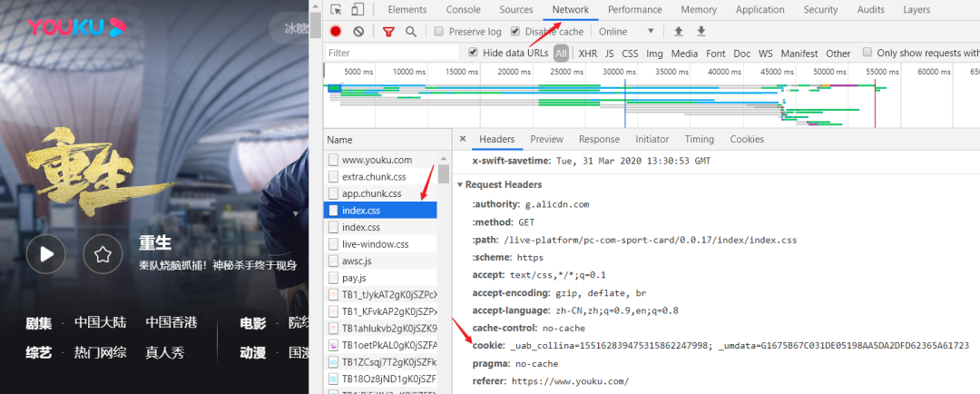The image size is (980, 394).
Task: Select the pay.js request
Action: (x=380, y=278)
